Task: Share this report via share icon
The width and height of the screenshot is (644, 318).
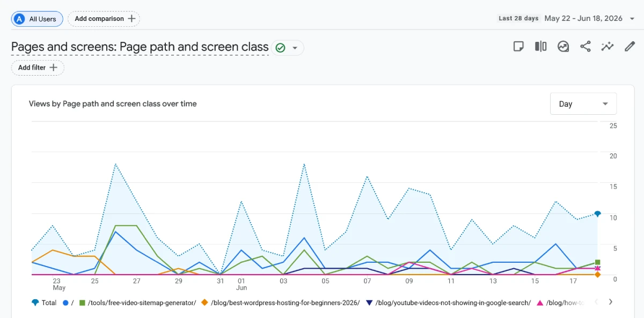Action: 586,47
